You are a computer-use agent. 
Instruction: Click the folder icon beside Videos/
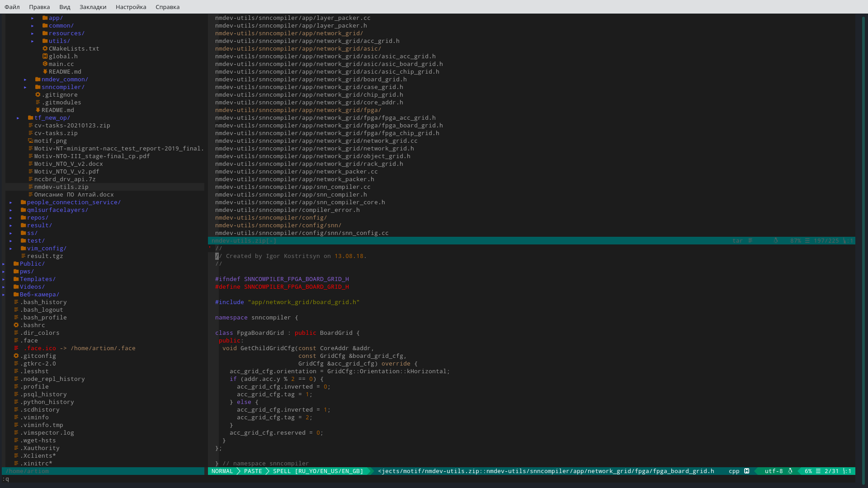pyautogui.click(x=16, y=287)
